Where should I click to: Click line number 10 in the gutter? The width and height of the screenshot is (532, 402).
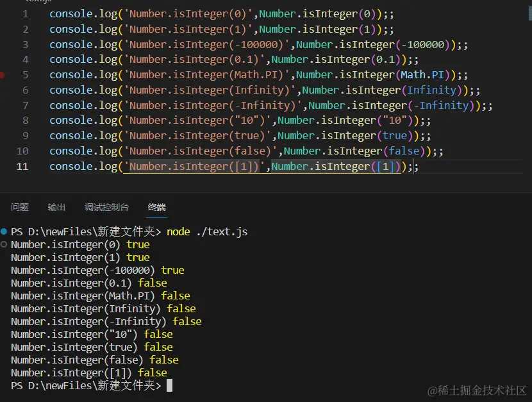[22, 151]
